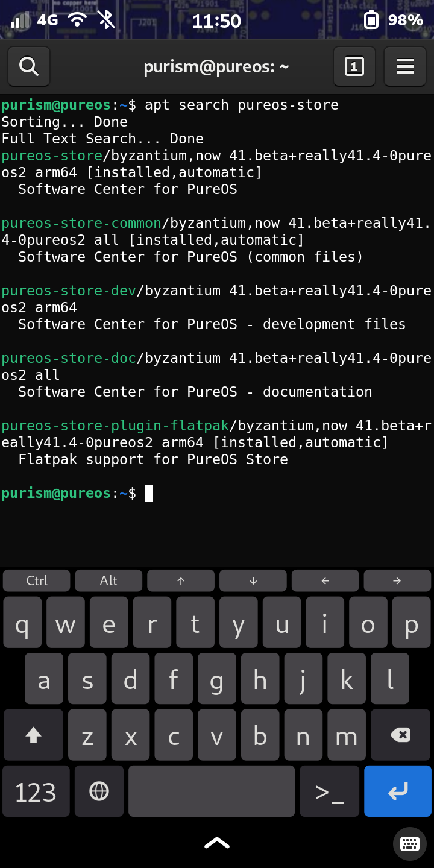Switch to the terminal keyboard layout key

[x=330, y=791]
